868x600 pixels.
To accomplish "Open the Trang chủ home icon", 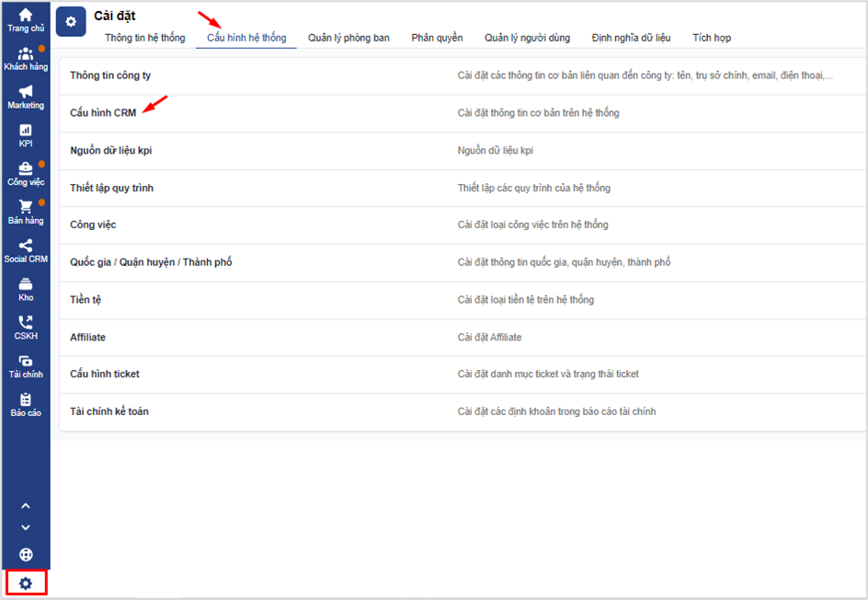I will 26,20.
